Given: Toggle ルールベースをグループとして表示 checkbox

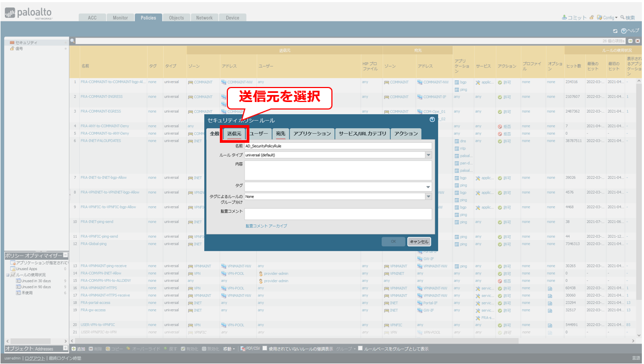Looking at the screenshot, I should 360,348.
